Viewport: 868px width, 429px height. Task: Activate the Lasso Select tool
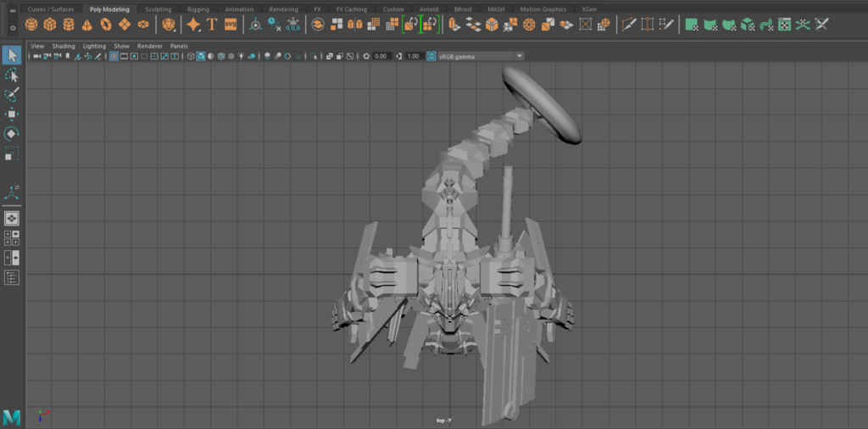pos(12,75)
